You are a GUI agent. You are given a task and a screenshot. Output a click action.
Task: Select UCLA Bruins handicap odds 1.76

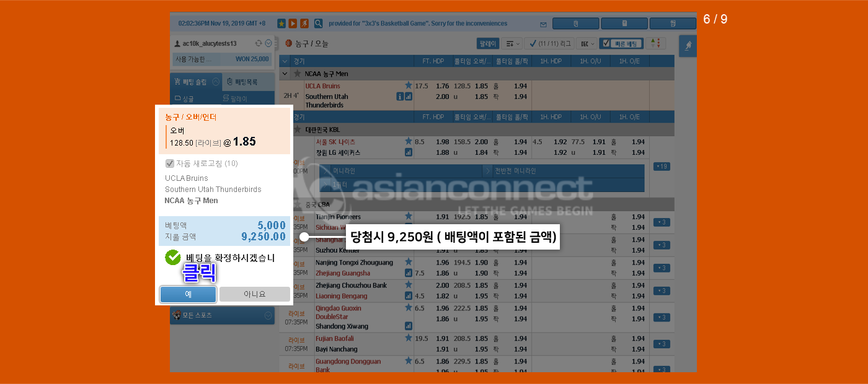[x=442, y=86]
